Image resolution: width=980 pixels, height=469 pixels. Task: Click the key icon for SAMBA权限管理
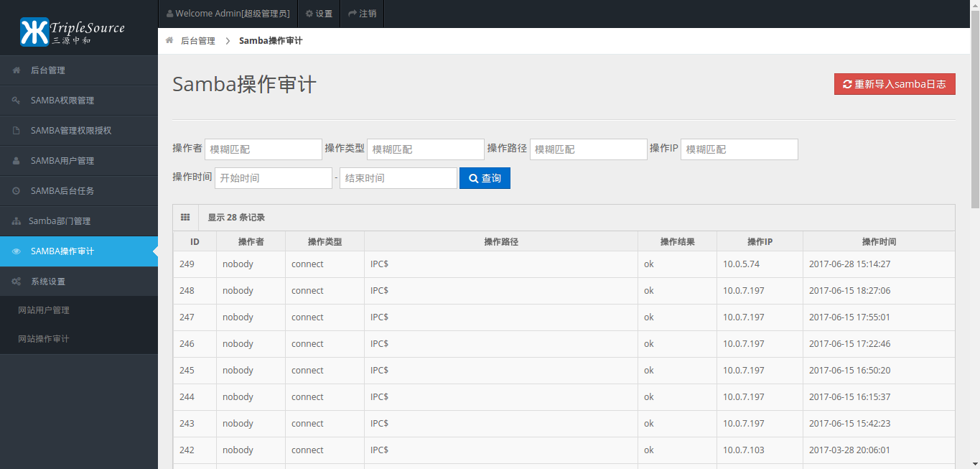coord(16,101)
